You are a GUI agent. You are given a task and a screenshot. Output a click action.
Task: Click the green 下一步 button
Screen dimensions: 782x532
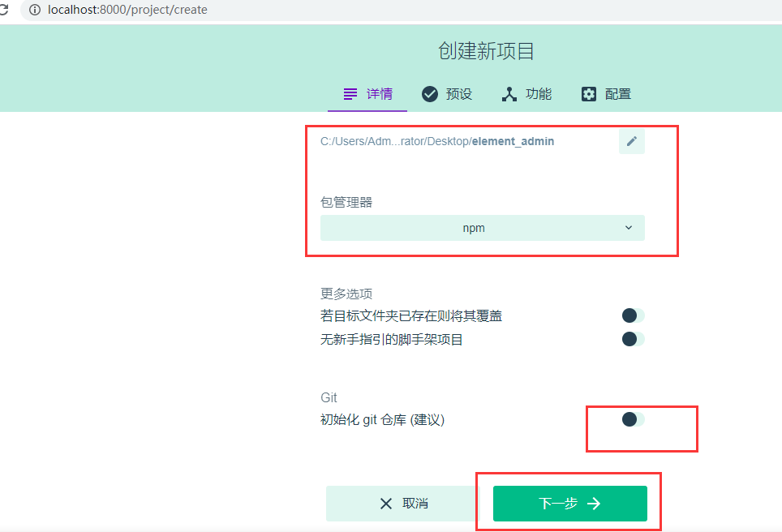[570, 504]
